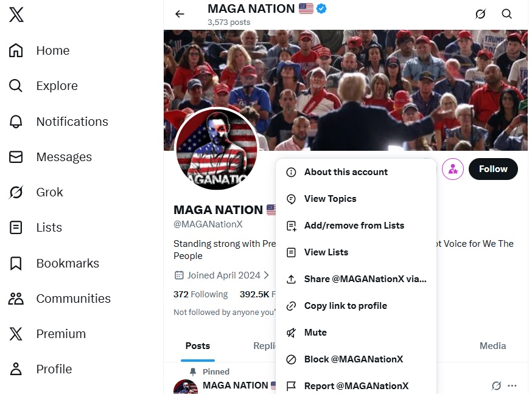Open Bookmarks in left sidebar
The height and width of the screenshot is (394, 532).
coord(16,263)
